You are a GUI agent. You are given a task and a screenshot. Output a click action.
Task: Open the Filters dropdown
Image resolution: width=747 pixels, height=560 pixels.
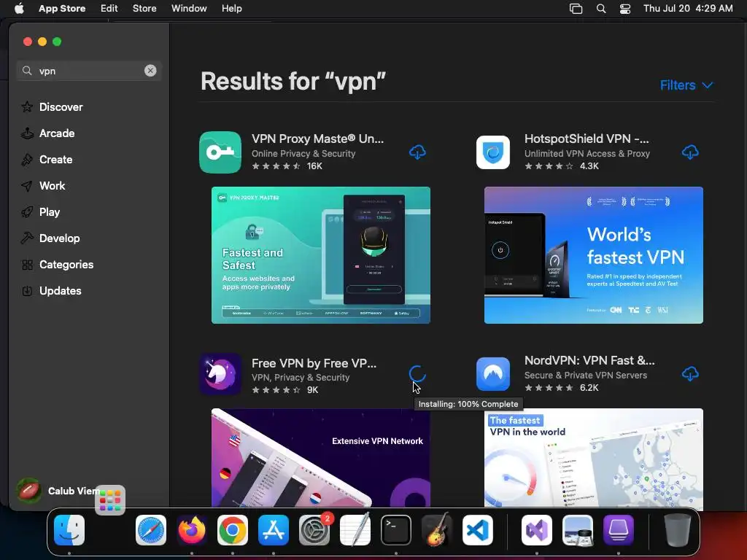(x=686, y=85)
